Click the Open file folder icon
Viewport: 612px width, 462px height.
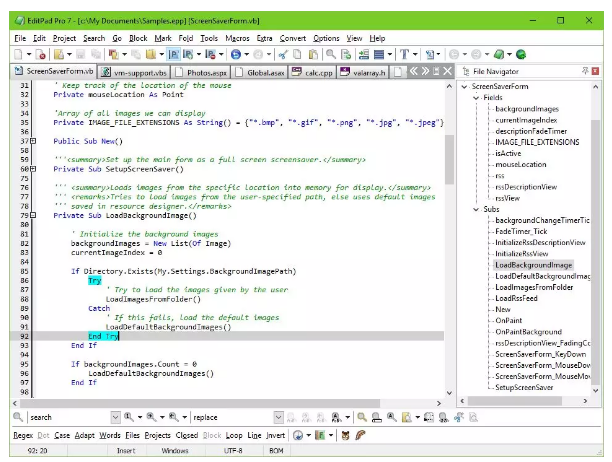point(59,54)
